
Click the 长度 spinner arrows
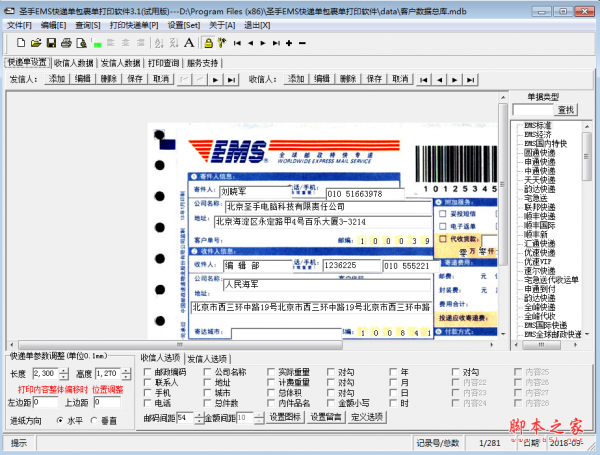[64, 373]
